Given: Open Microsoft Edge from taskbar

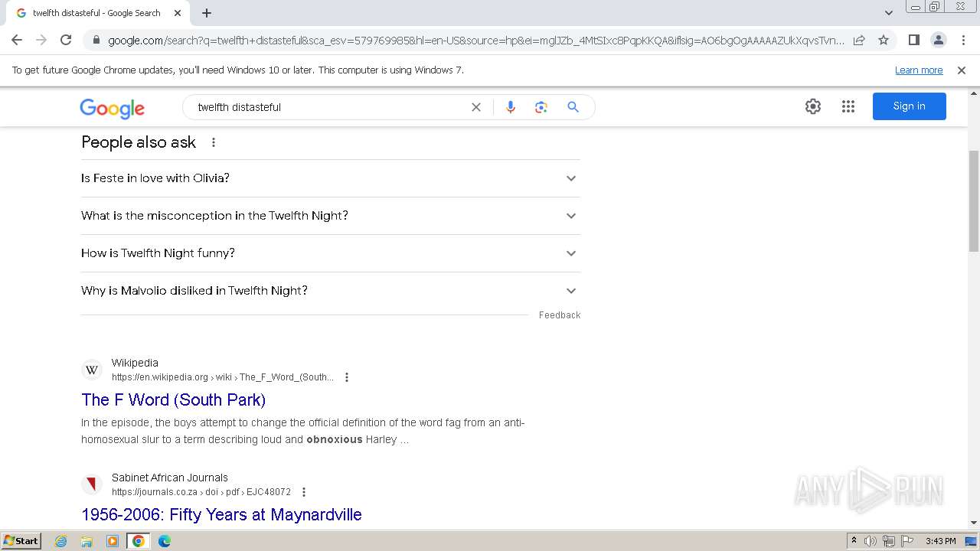Looking at the screenshot, I should pos(164,541).
